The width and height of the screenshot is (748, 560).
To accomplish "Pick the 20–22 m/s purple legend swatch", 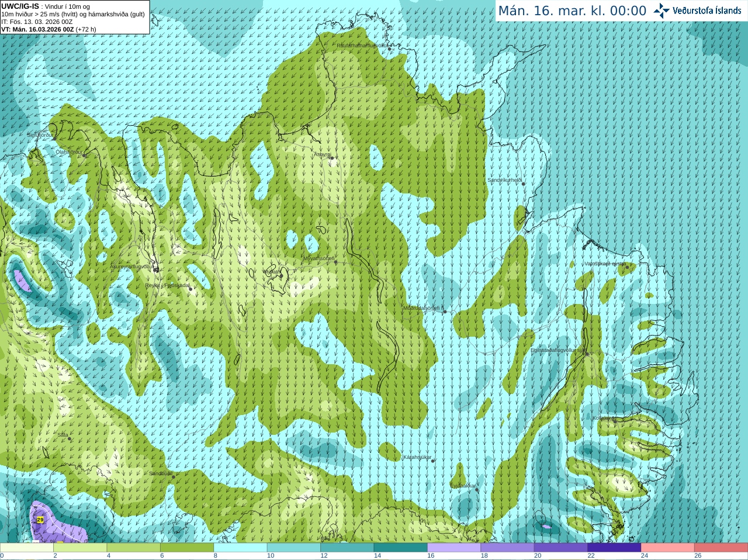I will pos(560,548).
